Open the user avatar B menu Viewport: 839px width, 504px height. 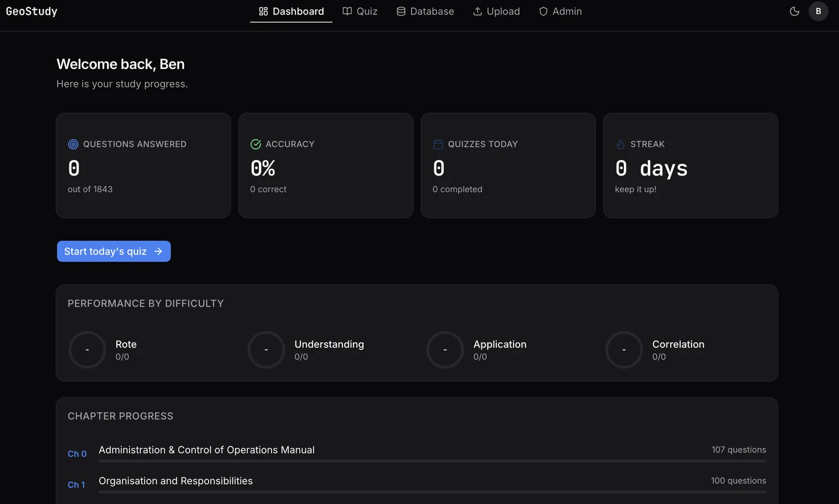(x=819, y=11)
